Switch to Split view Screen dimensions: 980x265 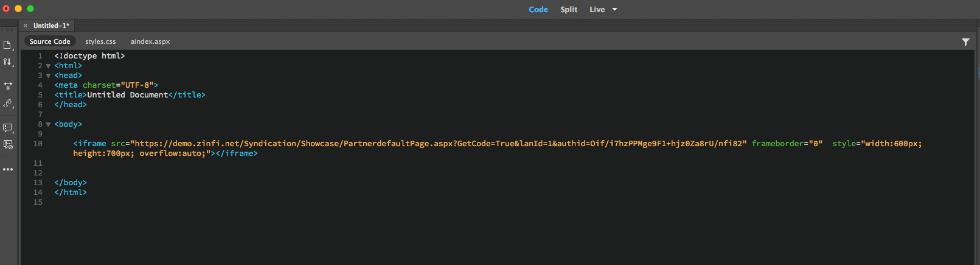click(569, 9)
